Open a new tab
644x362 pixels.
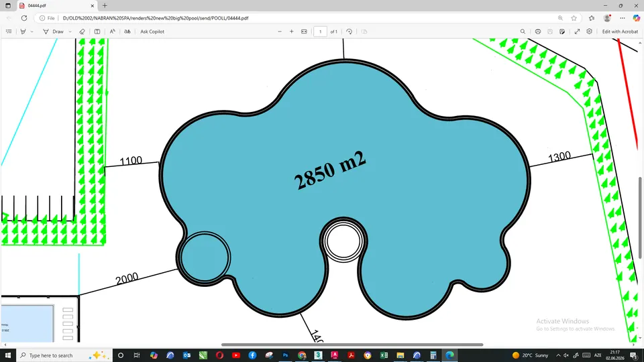click(105, 6)
